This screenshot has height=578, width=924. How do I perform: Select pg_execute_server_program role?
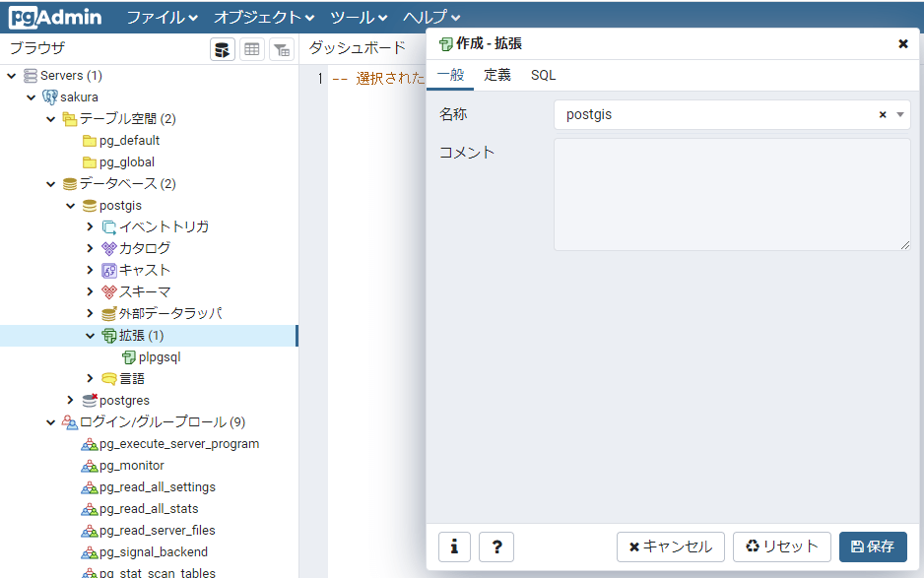point(179,444)
